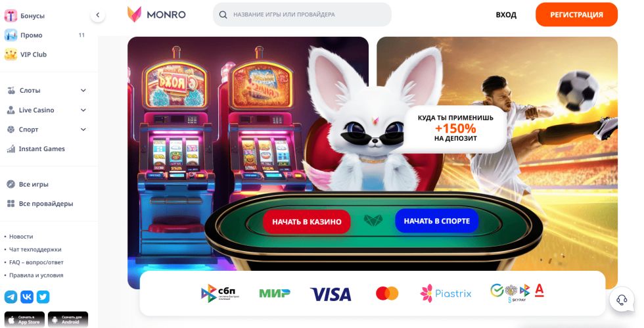Expand the Слоты submenu chevron

click(x=83, y=91)
